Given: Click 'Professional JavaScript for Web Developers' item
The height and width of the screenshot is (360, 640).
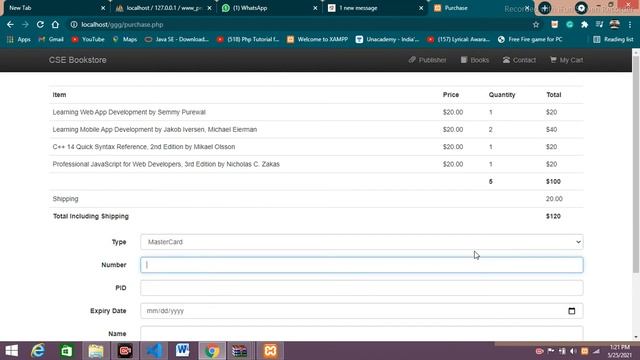Looking at the screenshot, I should (166, 164).
